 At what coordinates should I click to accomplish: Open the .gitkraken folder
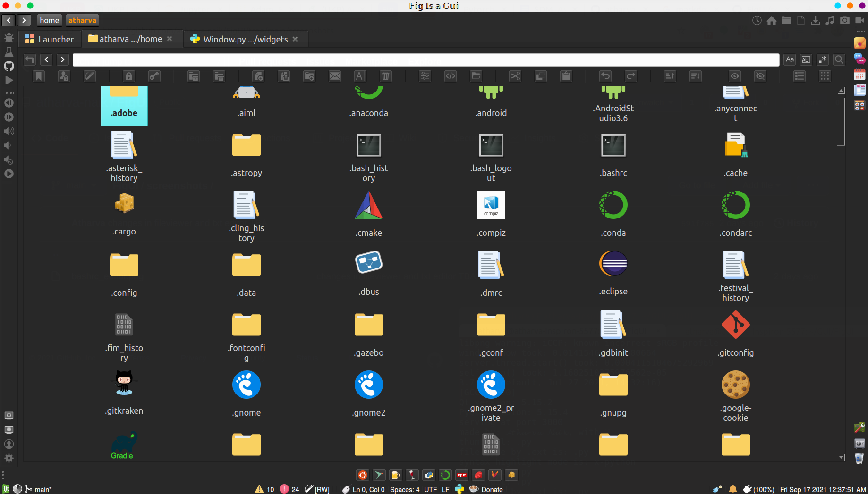click(124, 392)
